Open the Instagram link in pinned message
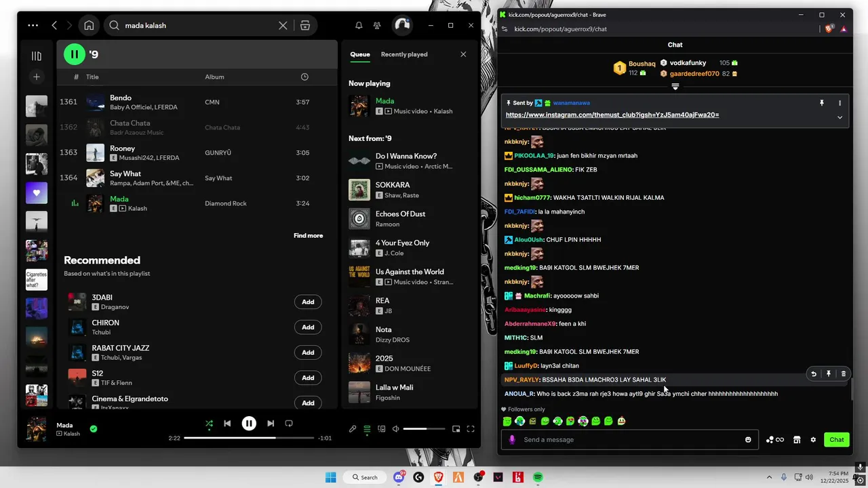This screenshot has height=488, width=868. tap(612, 115)
